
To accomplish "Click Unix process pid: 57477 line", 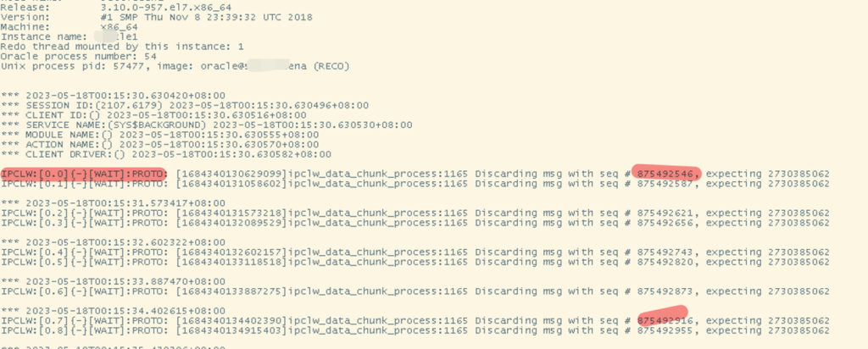I will tap(175, 66).
